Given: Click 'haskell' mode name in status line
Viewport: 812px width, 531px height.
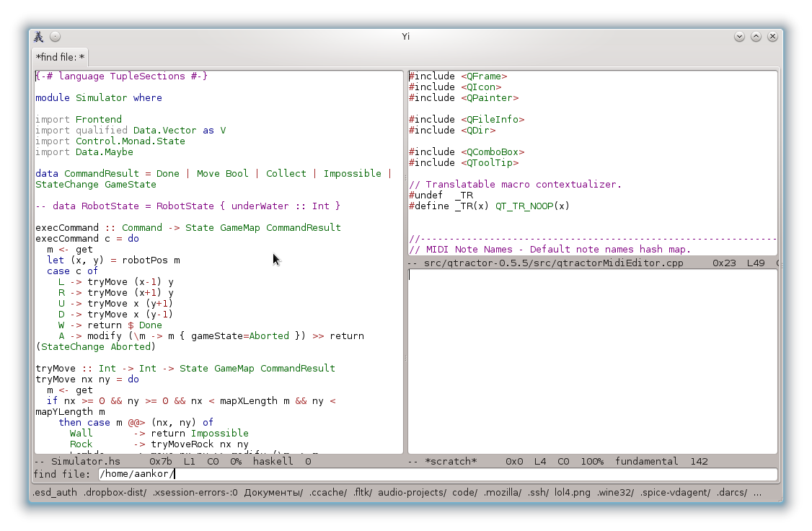Looking at the screenshot, I should 273,462.
